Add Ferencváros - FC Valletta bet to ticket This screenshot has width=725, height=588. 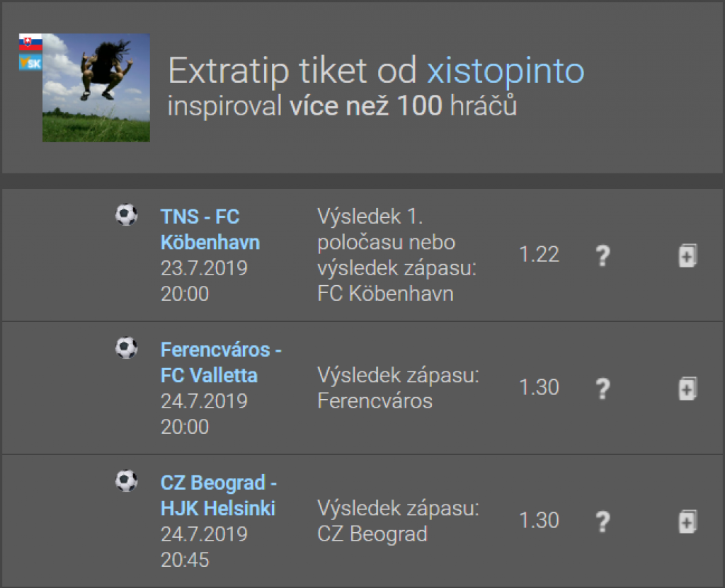pyautogui.click(x=687, y=388)
